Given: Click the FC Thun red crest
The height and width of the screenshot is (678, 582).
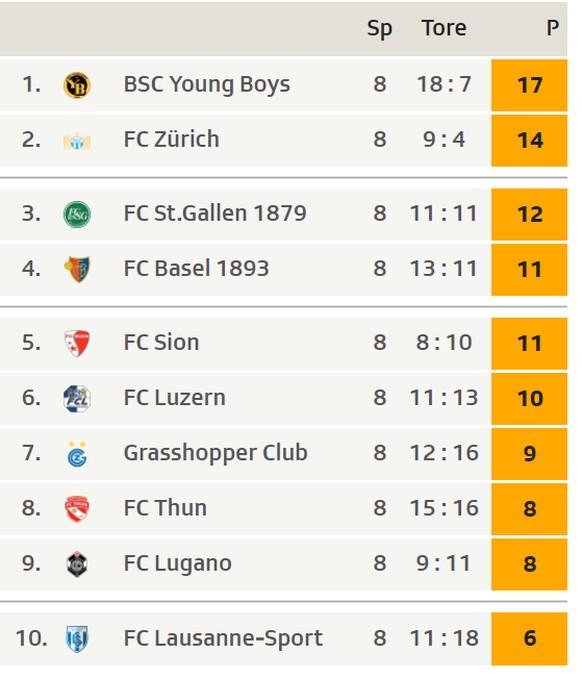Looking at the screenshot, I should click(77, 509).
